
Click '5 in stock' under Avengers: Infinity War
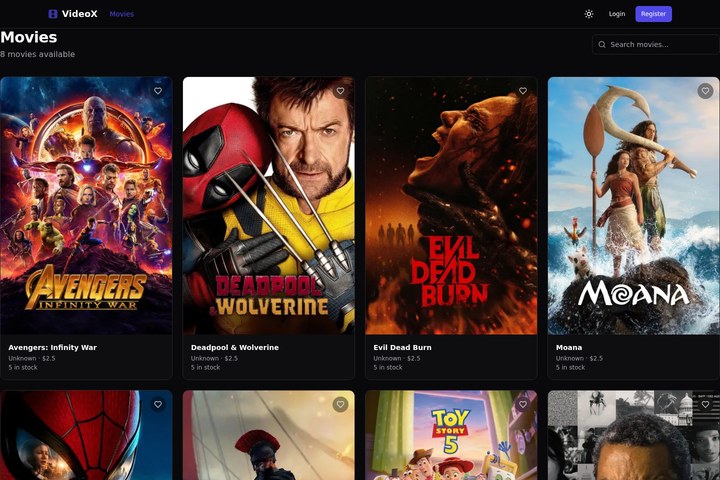23,367
